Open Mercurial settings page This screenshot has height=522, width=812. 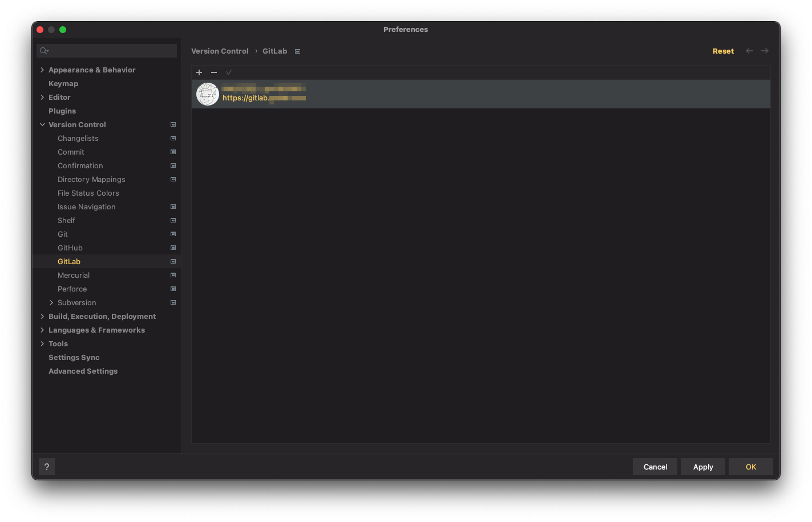pos(74,275)
